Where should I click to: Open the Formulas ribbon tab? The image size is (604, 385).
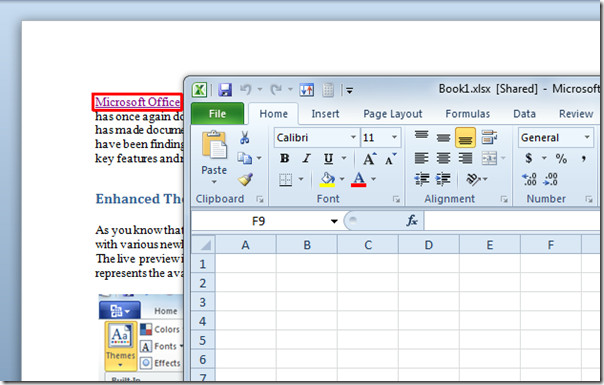coord(468,114)
